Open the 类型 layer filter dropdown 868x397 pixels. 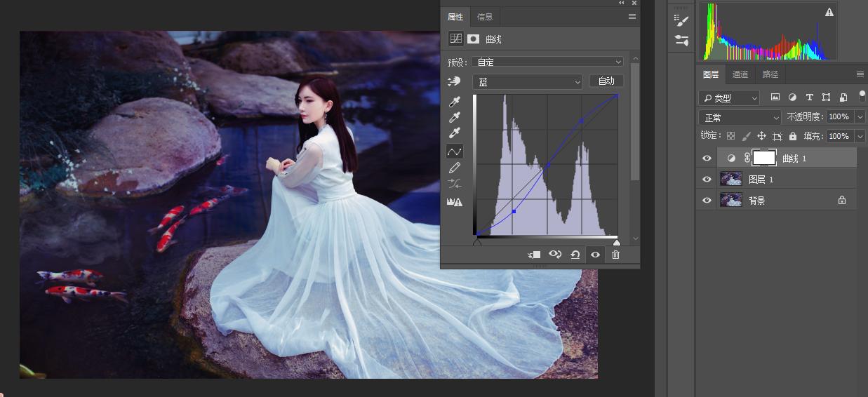point(729,98)
